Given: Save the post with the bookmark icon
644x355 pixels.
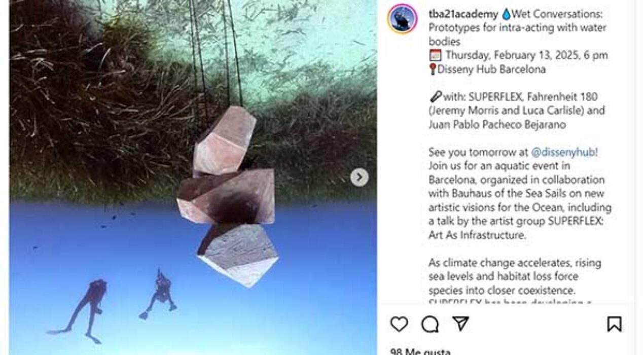Looking at the screenshot, I should (614, 324).
